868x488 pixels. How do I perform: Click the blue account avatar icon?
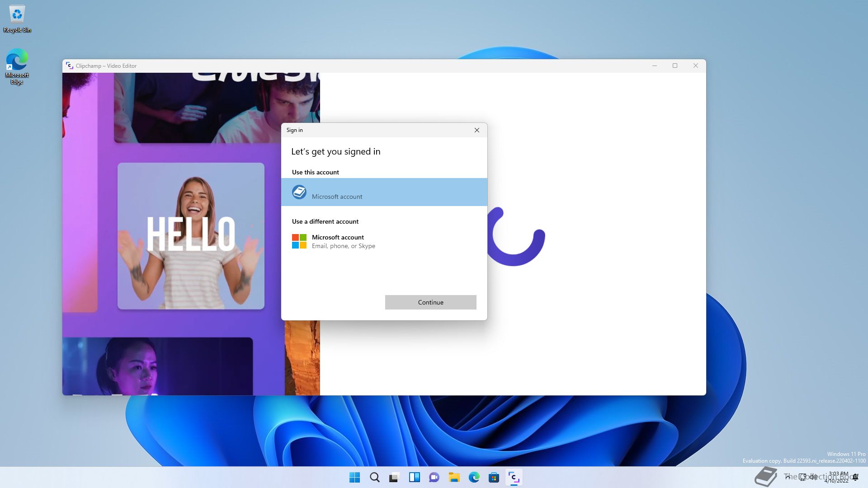299,192
